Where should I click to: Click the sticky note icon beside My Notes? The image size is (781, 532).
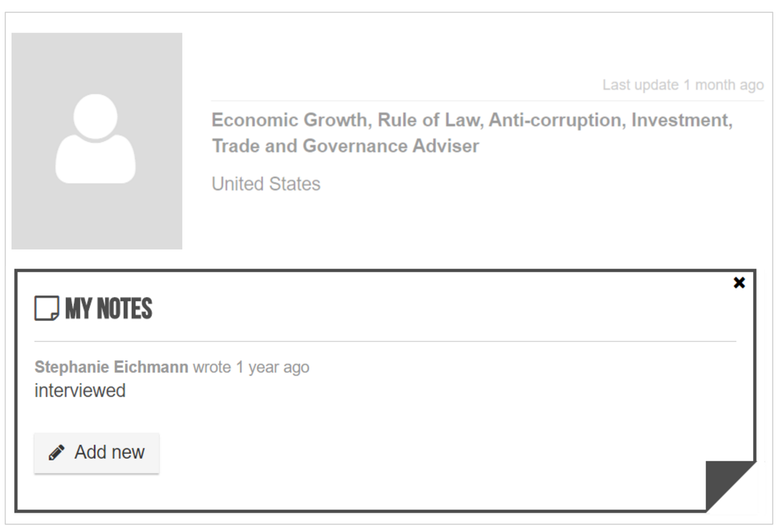[x=47, y=308]
